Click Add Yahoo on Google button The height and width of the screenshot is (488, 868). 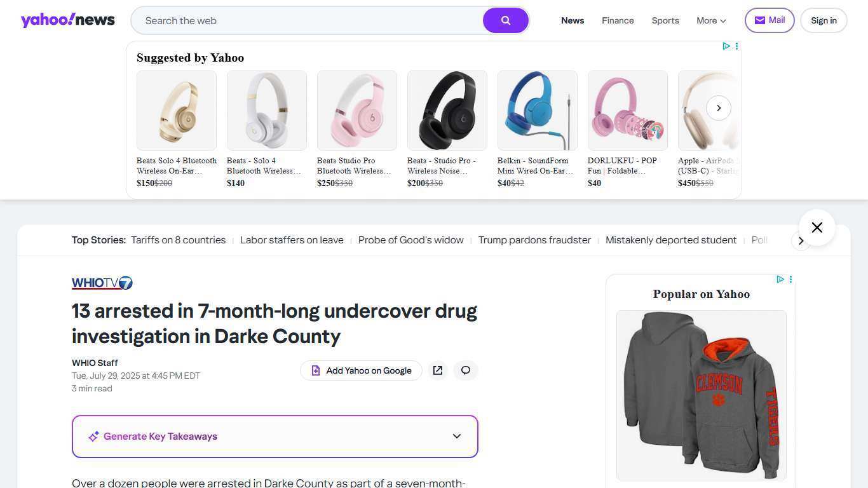(361, 370)
